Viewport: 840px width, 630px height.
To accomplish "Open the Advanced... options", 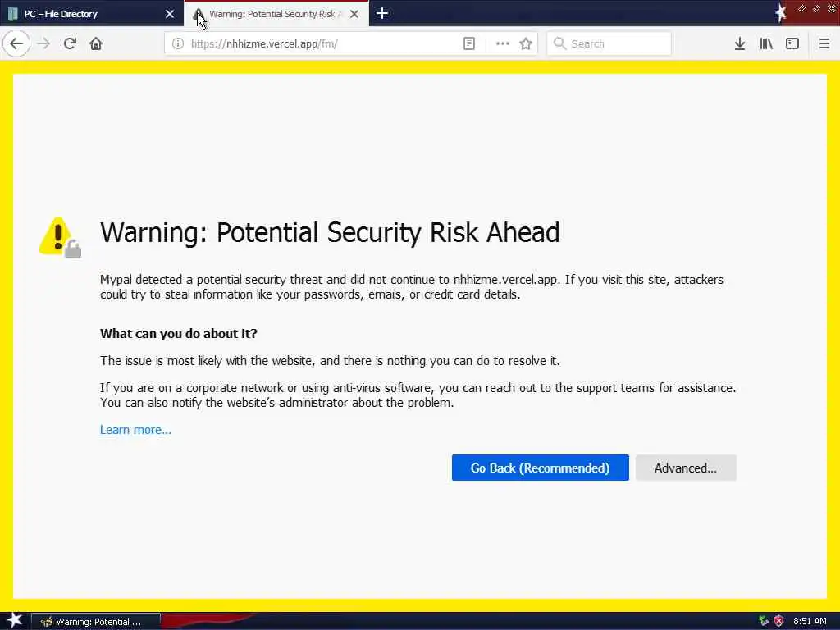I will click(x=686, y=468).
